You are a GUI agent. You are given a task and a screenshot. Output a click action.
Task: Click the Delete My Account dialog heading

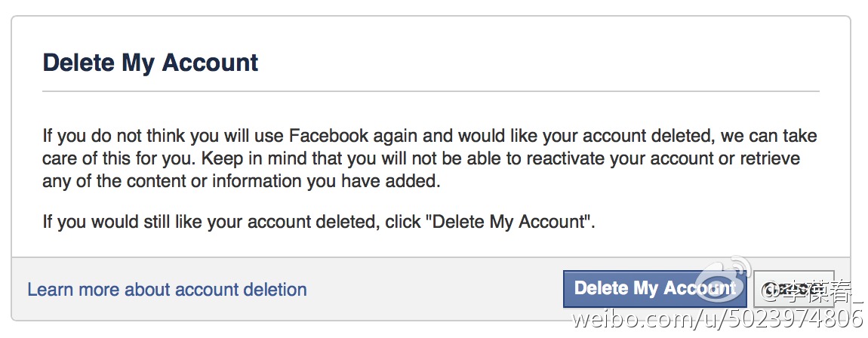click(x=150, y=63)
